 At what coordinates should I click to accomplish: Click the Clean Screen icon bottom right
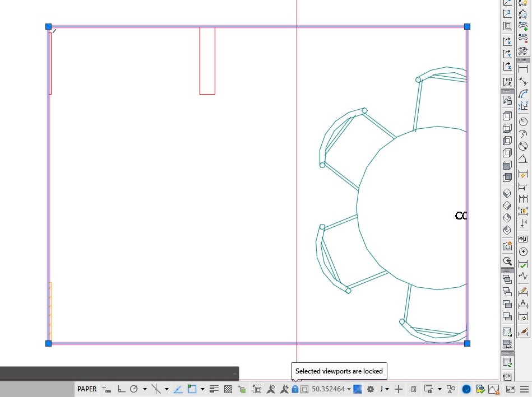(x=510, y=389)
